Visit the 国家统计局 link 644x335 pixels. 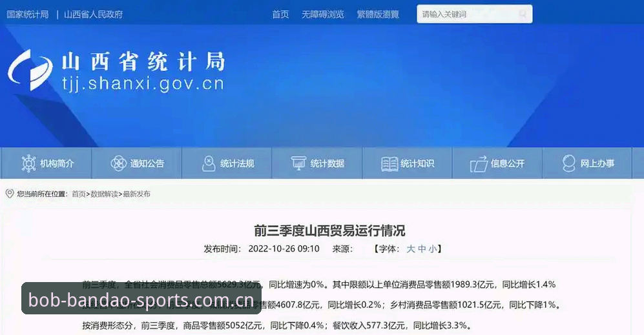(28, 14)
